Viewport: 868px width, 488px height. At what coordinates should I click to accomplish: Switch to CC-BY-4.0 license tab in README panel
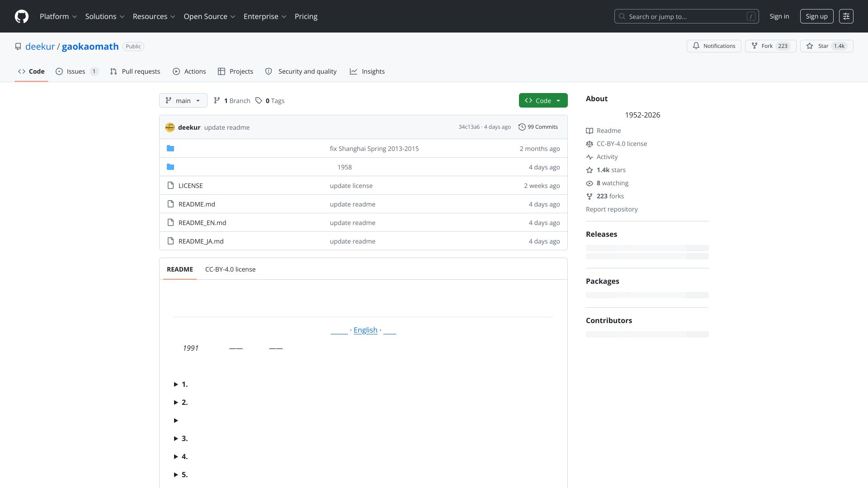[230, 269]
